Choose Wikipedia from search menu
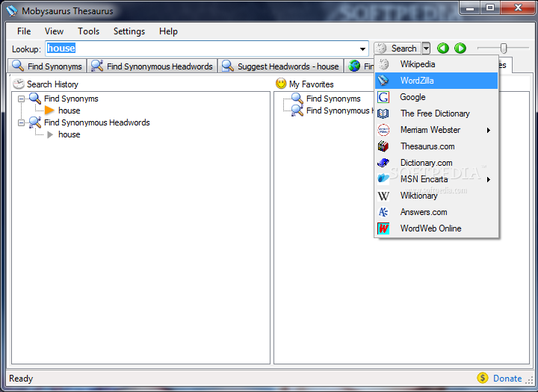 436,64
